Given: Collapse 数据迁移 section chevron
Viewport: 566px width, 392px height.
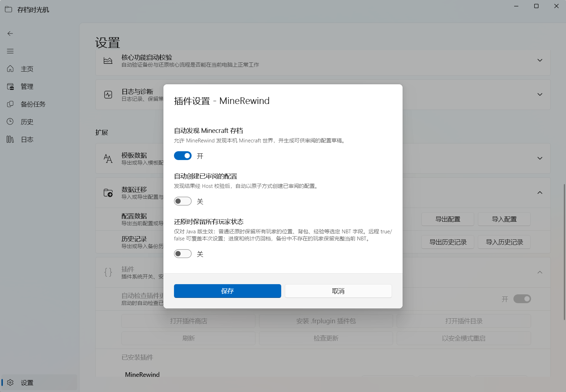Looking at the screenshot, I should 540,192.
